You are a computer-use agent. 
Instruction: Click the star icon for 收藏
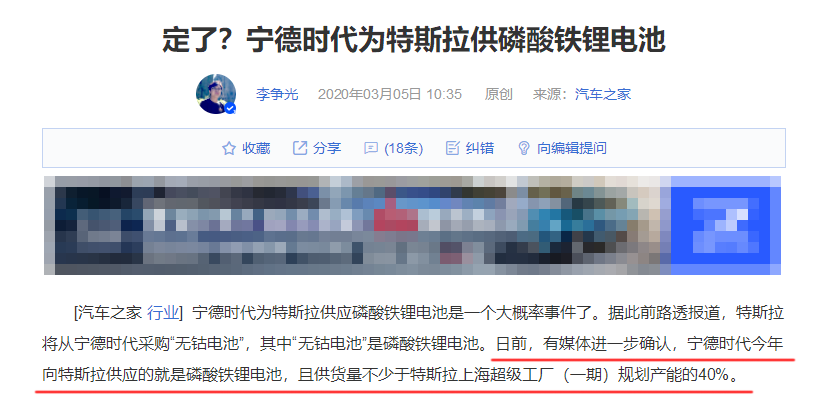(x=229, y=148)
